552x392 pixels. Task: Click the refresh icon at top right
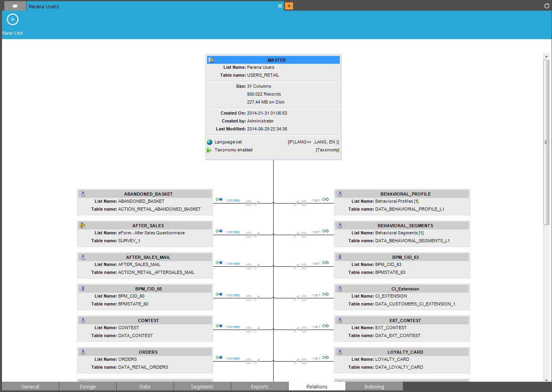coord(547,6)
